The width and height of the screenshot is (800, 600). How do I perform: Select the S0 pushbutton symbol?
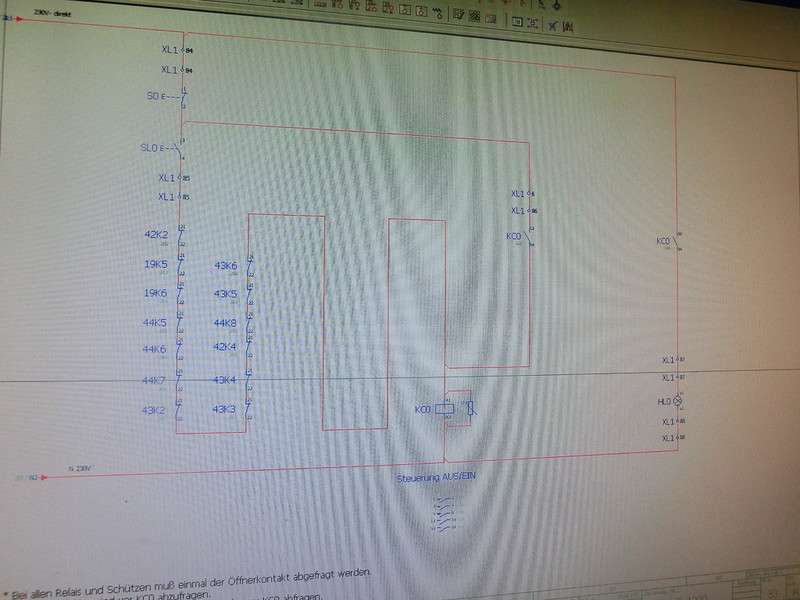[x=182, y=99]
